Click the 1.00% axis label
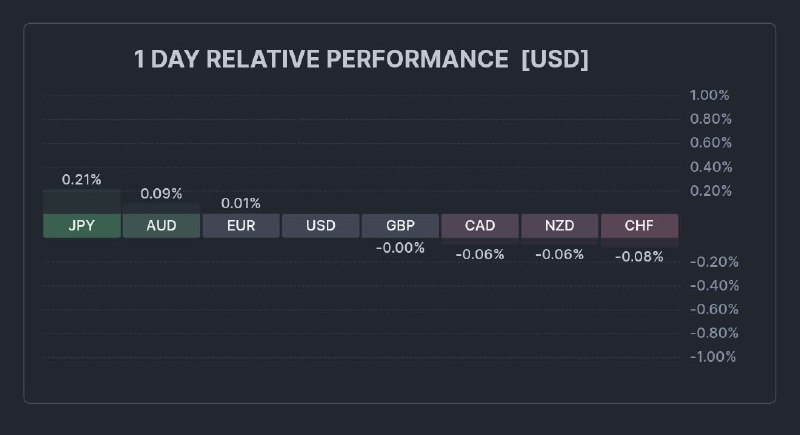Image resolution: width=800 pixels, height=435 pixels. [x=710, y=96]
